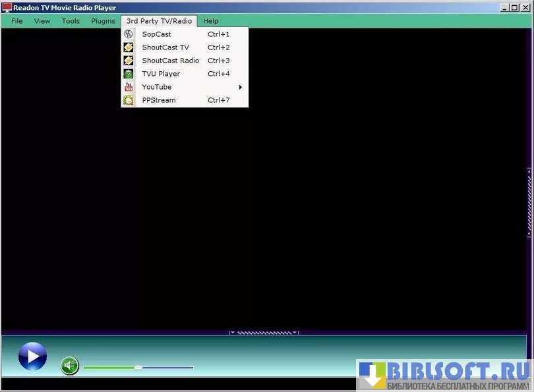Expand the YouTube submenu arrow
The image size is (534, 392).
(241, 87)
